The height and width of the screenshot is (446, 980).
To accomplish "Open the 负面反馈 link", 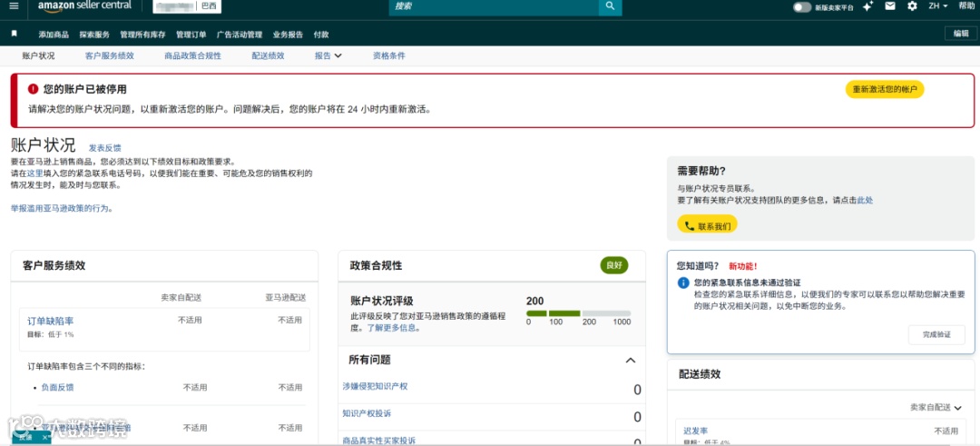I will click(x=57, y=387).
